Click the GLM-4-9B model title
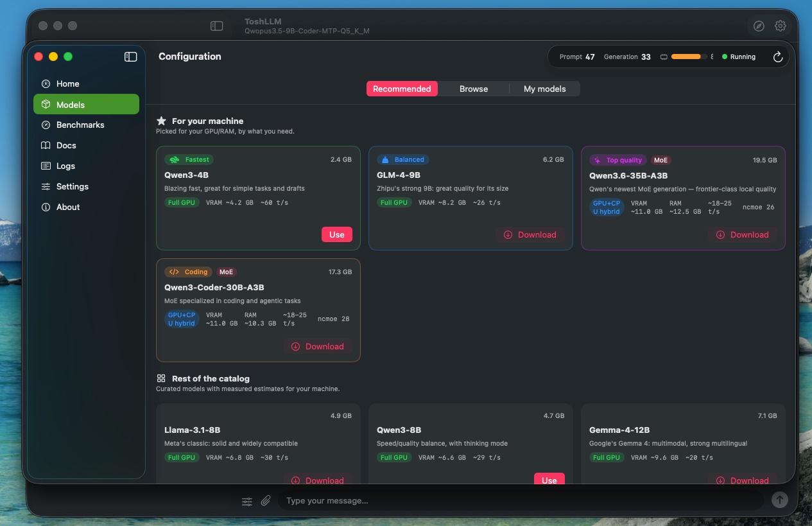This screenshot has height=526, width=812. tap(399, 175)
